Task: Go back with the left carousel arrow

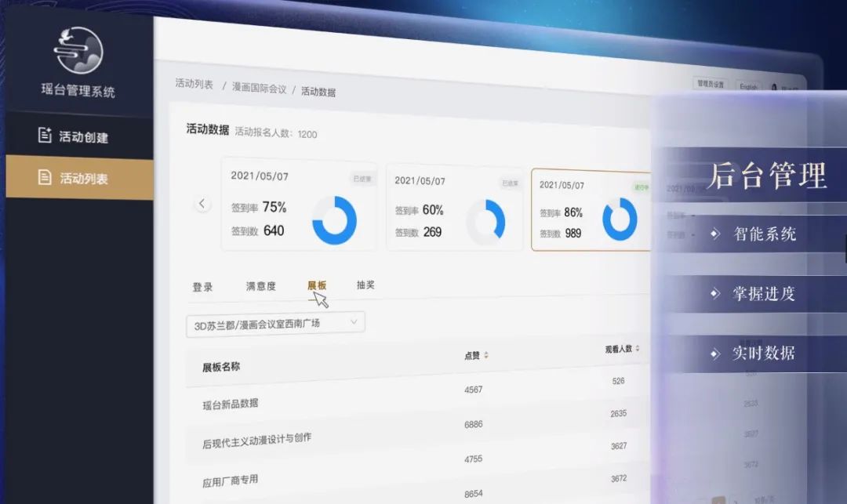Action: tap(202, 204)
